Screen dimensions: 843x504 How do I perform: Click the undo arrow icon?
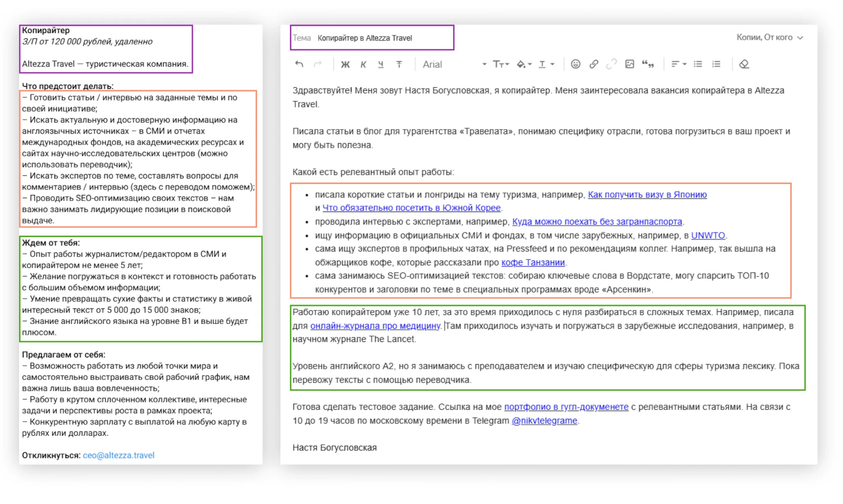click(x=299, y=64)
